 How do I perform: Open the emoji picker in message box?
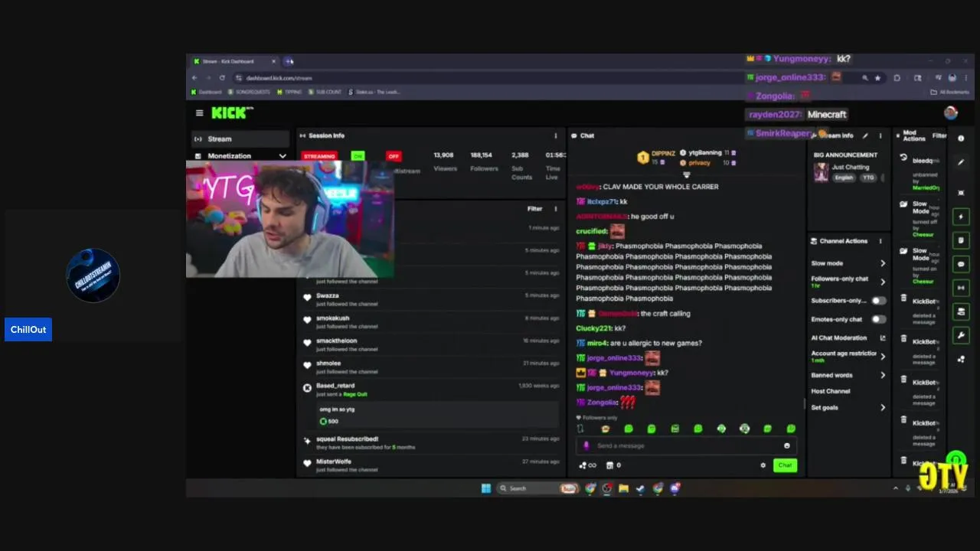click(x=786, y=446)
